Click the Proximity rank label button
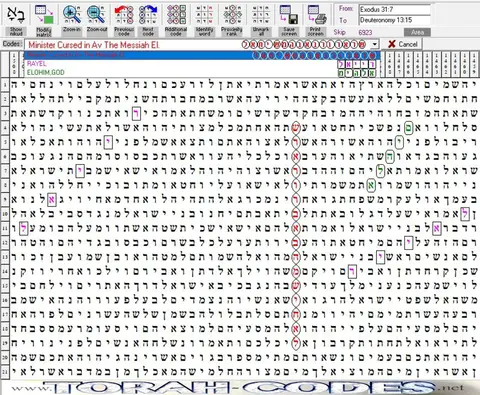The image size is (480, 395). [232, 32]
